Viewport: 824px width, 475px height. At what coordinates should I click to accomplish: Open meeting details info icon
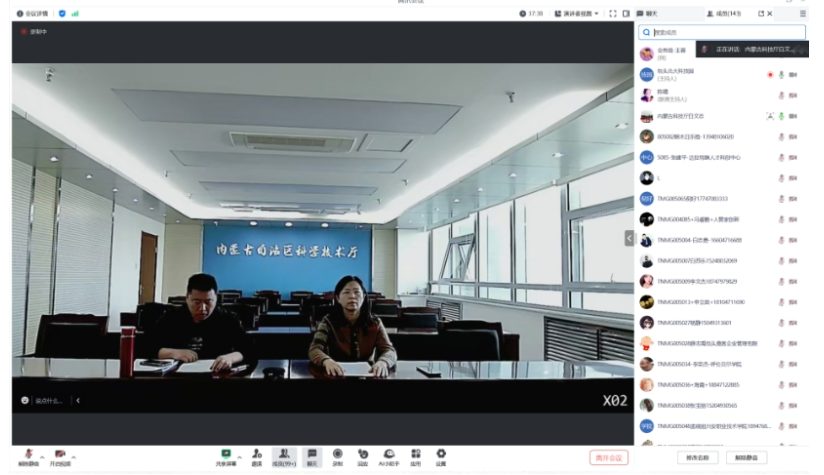coord(19,14)
